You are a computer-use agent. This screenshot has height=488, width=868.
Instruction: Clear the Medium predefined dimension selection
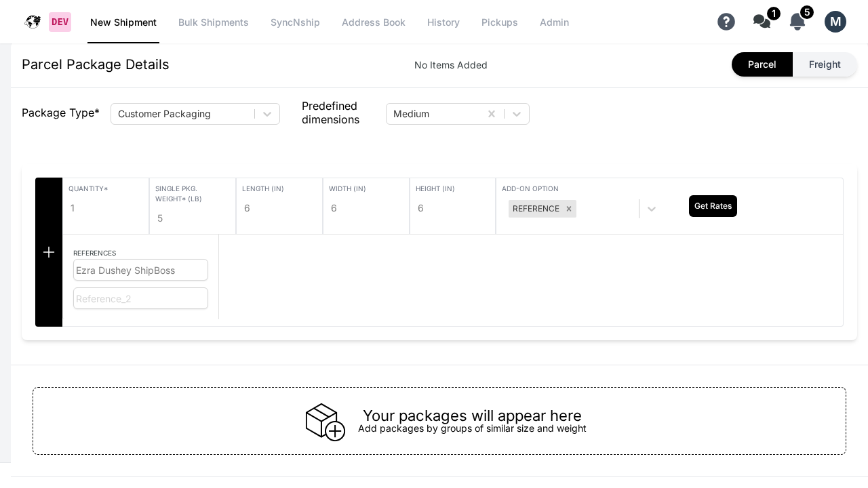492,114
